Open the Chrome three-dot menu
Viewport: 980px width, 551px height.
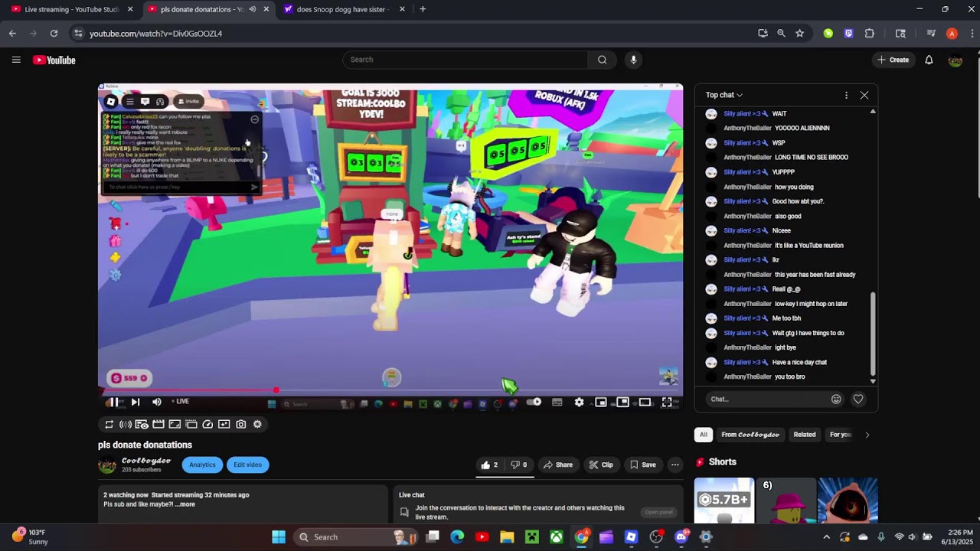pyautogui.click(x=972, y=34)
